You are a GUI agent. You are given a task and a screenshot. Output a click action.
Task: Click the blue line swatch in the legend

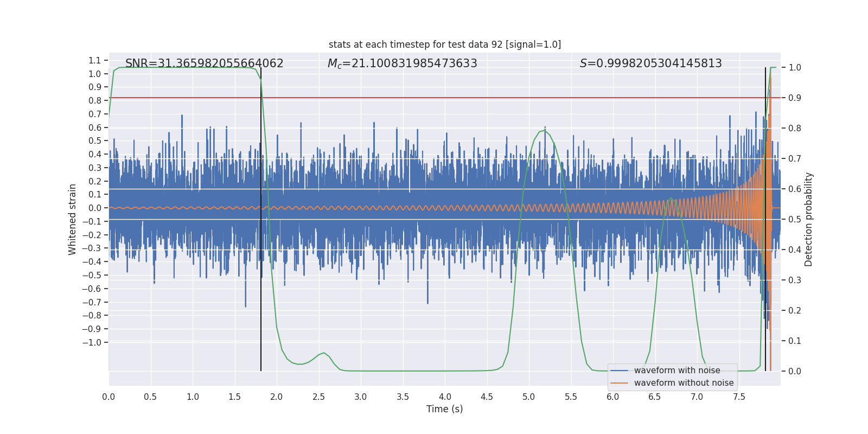[619, 371]
